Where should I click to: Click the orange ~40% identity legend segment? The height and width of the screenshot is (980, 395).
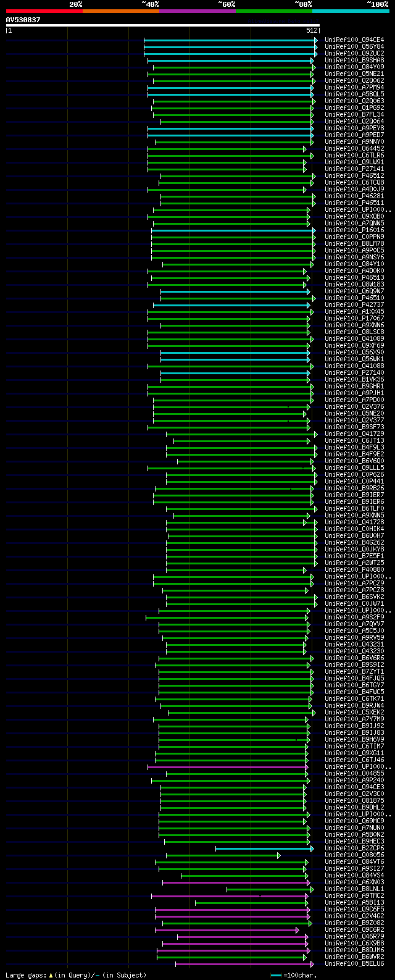coord(120,11)
